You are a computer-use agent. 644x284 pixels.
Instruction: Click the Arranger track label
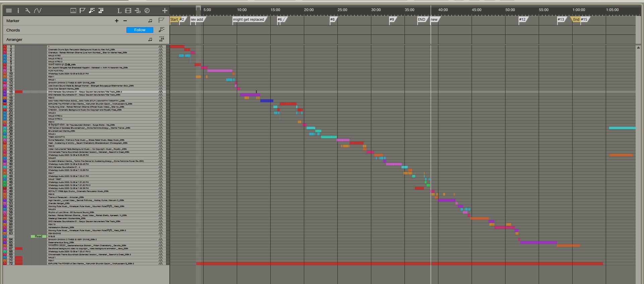pos(14,40)
